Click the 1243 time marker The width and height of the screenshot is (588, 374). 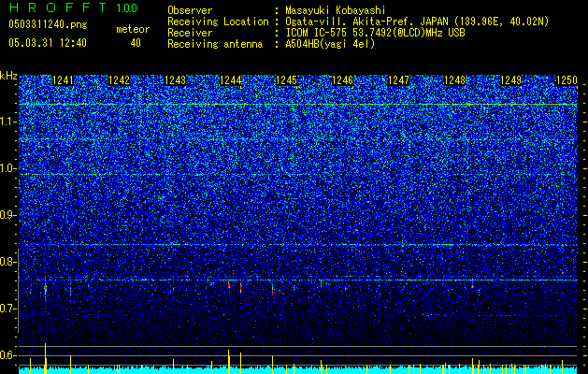coord(175,80)
